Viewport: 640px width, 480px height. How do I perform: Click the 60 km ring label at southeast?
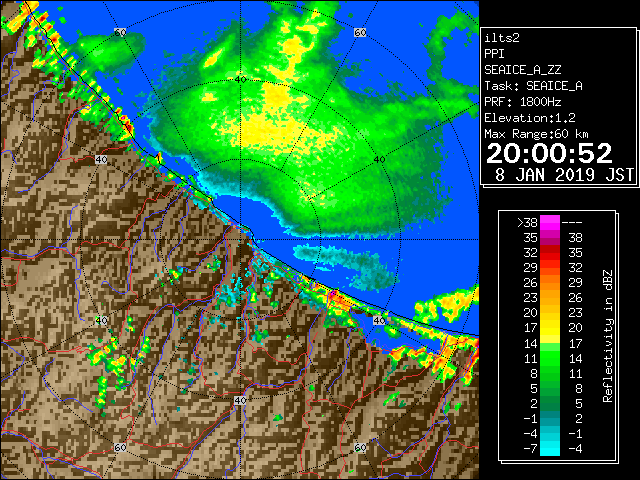coord(360,447)
